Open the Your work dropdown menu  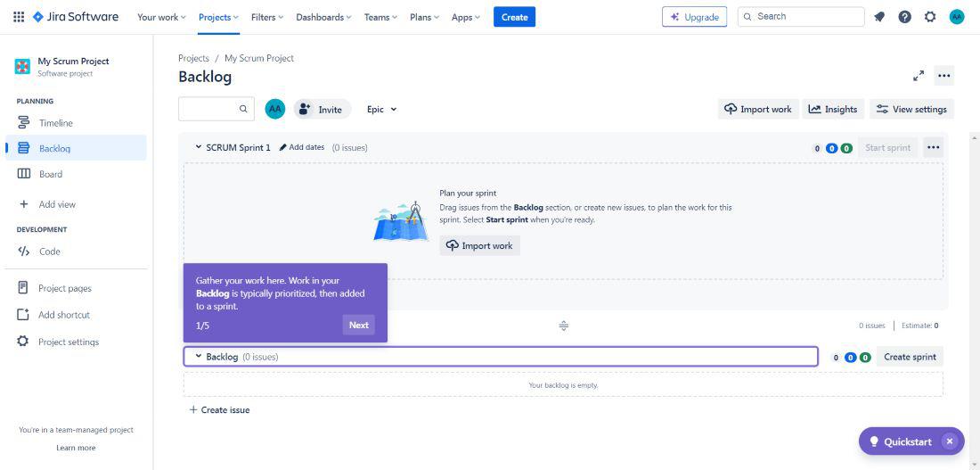[x=161, y=17]
